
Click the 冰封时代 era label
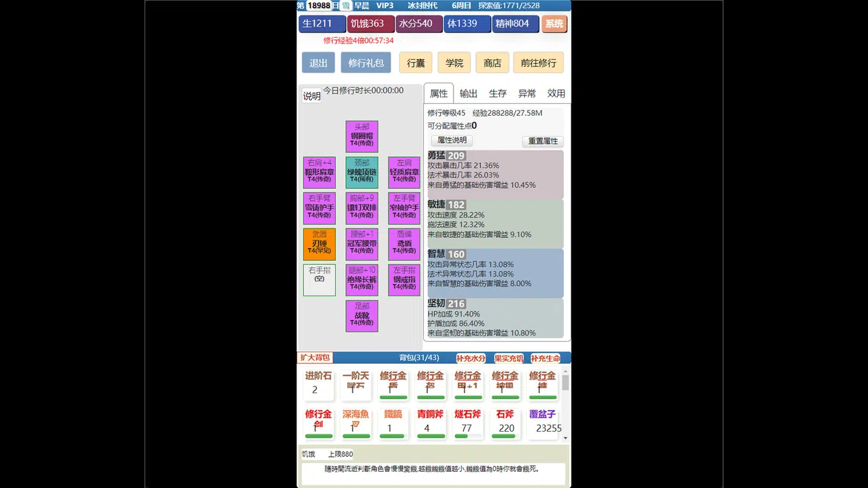pyautogui.click(x=423, y=5)
